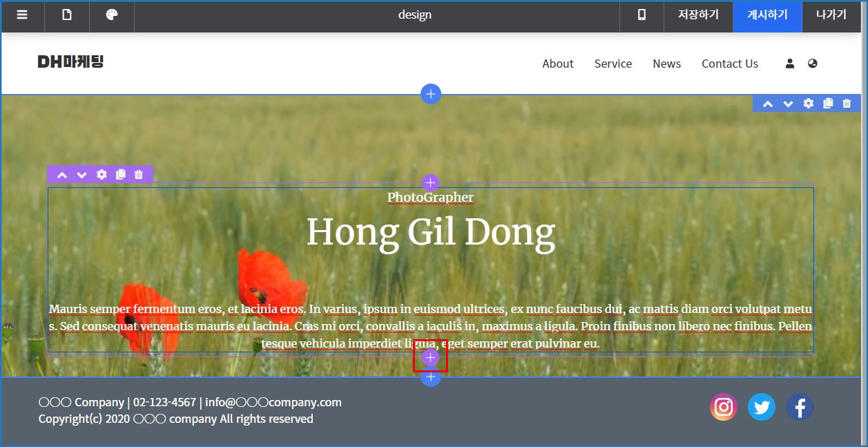Open settings gear in blue section toolbar
The height and width of the screenshot is (447, 868).
808,104
